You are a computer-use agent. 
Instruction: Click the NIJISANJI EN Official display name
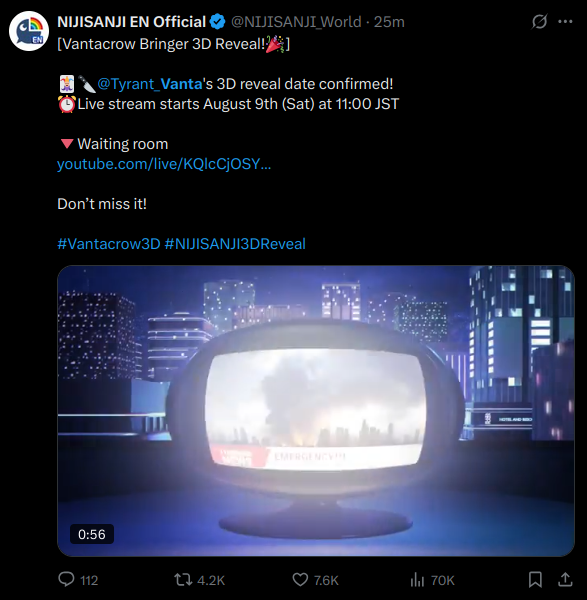132,22
